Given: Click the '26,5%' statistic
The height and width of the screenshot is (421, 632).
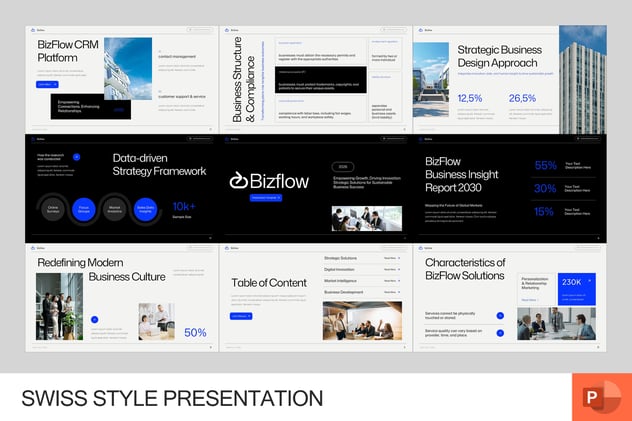Looking at the screenshot, I should point(522,98).
